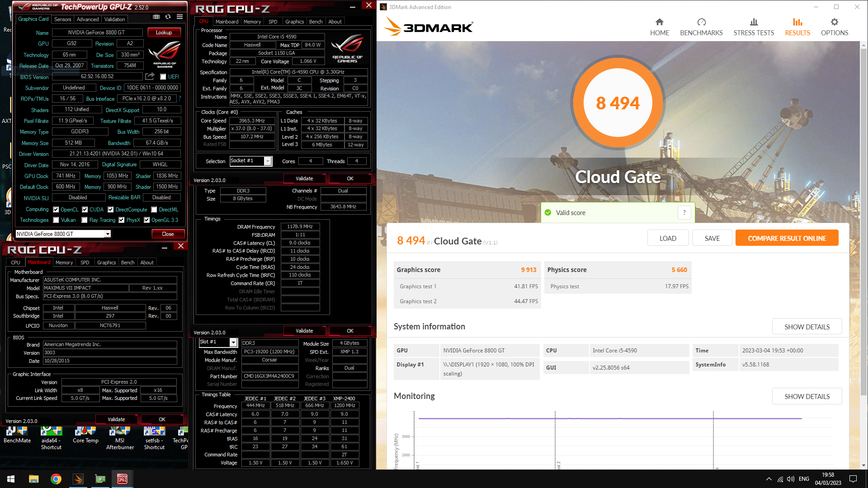Click the GPU-Z Name field value
The width and height of the screenshot is (868, 488).
[x=96, y=33]
